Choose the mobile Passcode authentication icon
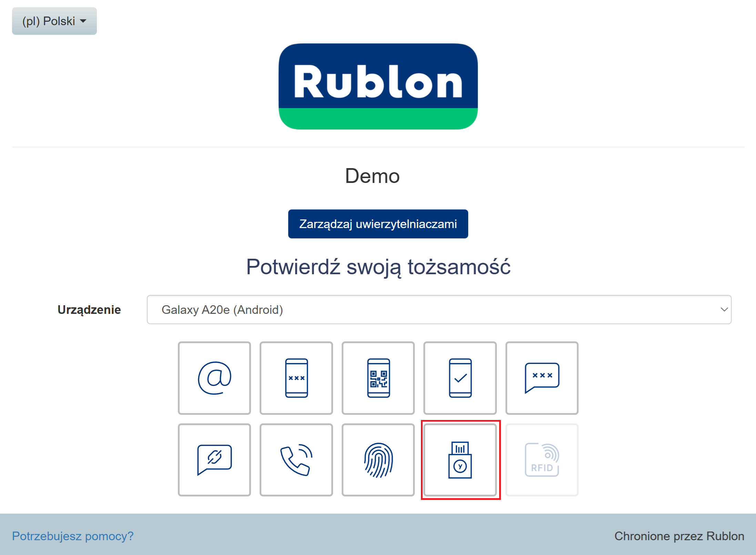 coord(296,378)
